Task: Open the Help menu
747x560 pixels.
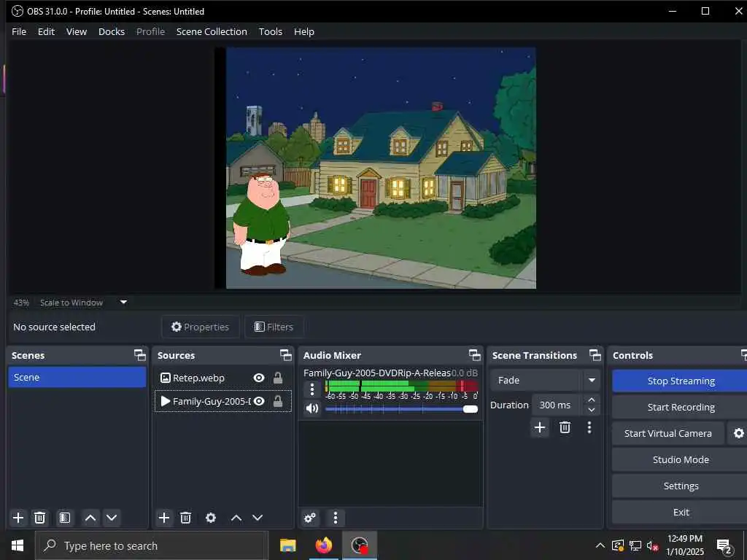Action: (304, 31)
